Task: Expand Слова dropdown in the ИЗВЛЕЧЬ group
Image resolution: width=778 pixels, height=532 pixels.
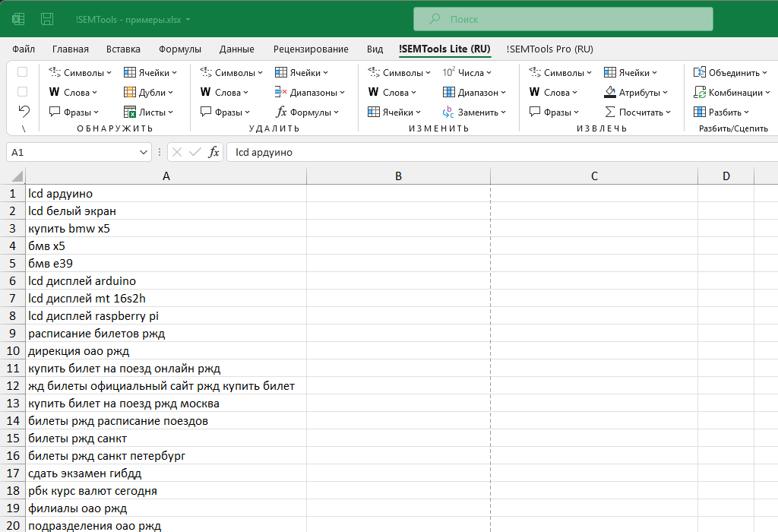Action: pyautogui.click(x=574, y=93)
